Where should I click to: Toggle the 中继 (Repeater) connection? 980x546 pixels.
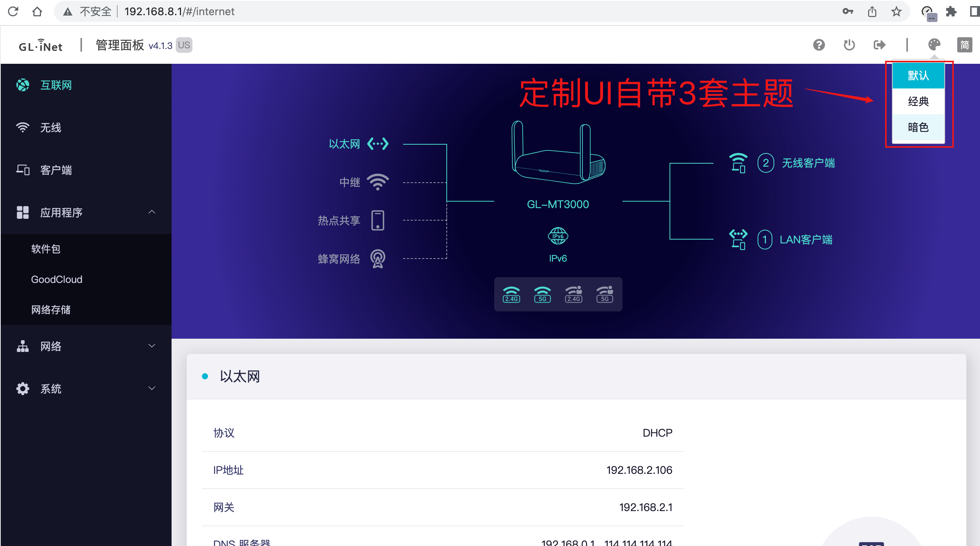(378, 181)
